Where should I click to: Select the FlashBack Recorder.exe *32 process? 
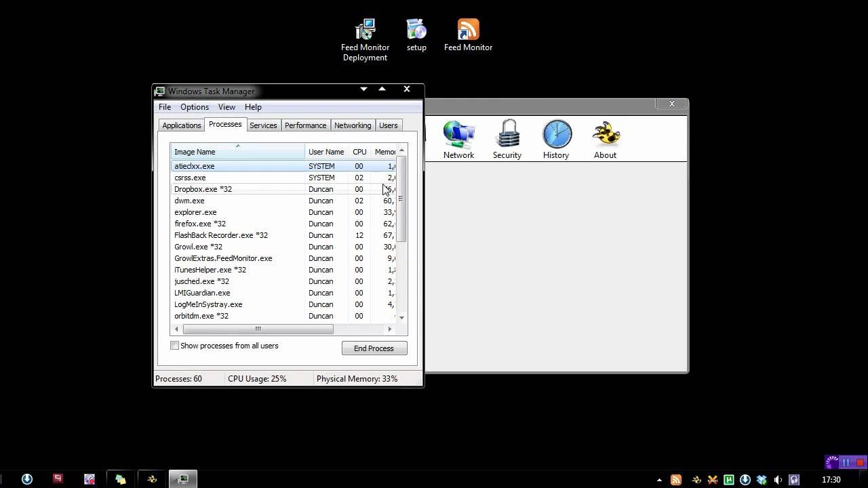283,235
